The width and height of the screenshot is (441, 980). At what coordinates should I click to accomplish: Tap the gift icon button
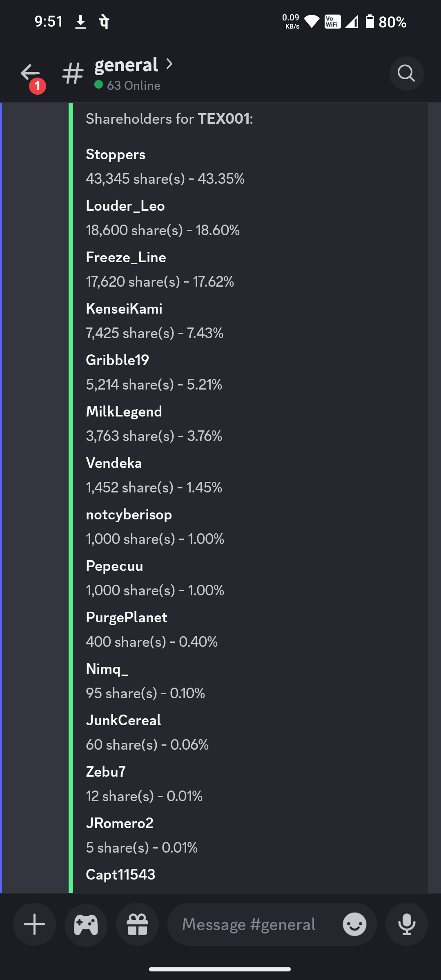point(138,924)
